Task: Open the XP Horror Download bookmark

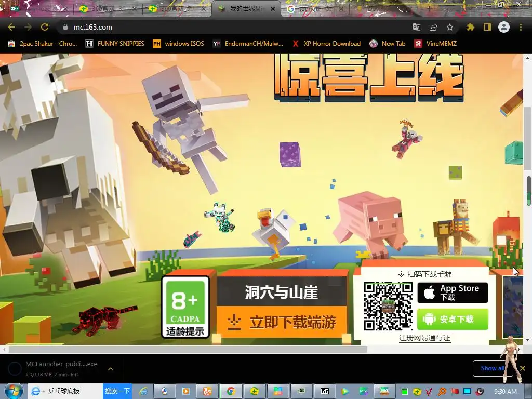Action: [326, 44]
